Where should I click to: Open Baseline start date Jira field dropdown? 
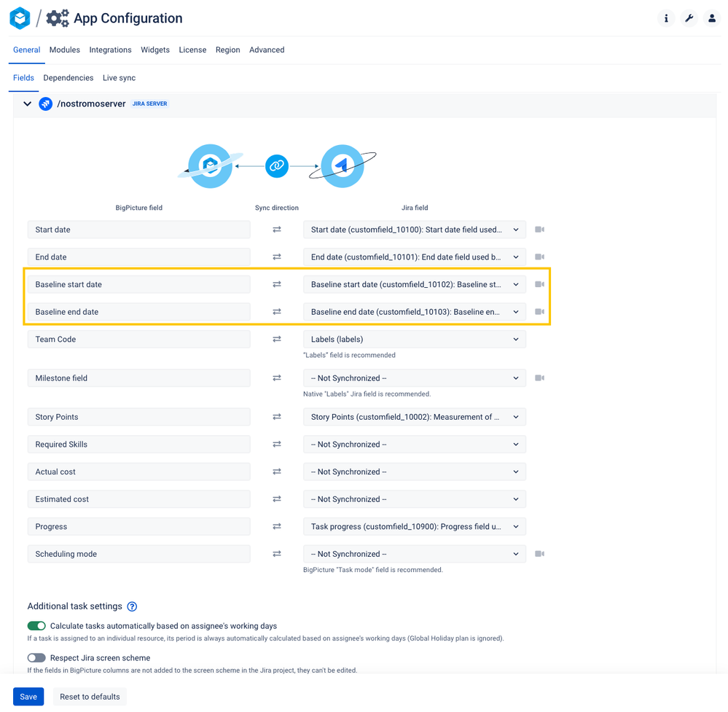[x=415, y=284]
